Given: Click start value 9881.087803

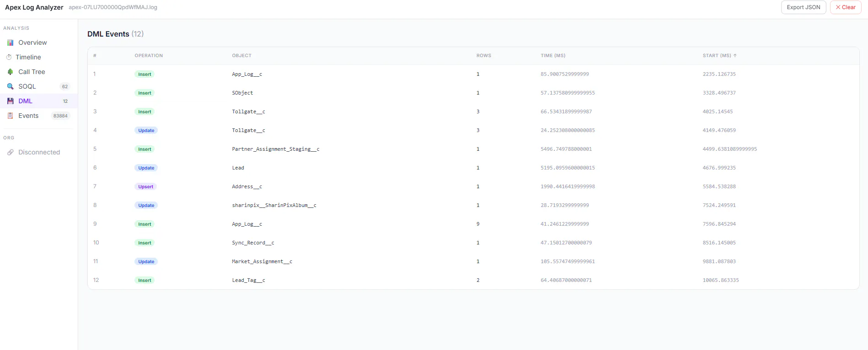Looking at the screenshot, I should coord(719,261).
